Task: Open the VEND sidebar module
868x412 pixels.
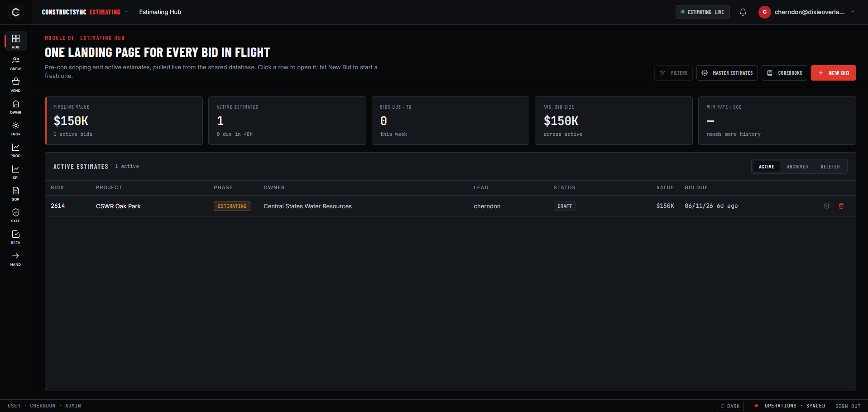Action: [x=15, y=85]
